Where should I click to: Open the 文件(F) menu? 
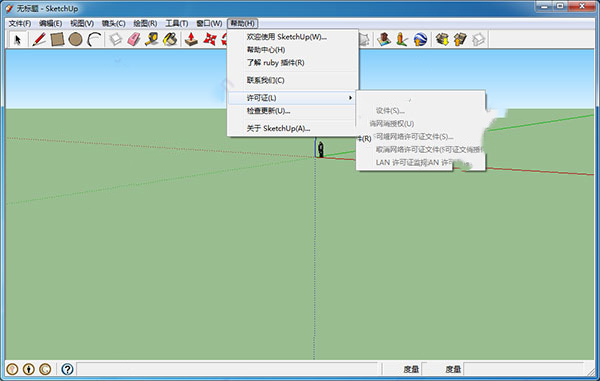(20, 23)
